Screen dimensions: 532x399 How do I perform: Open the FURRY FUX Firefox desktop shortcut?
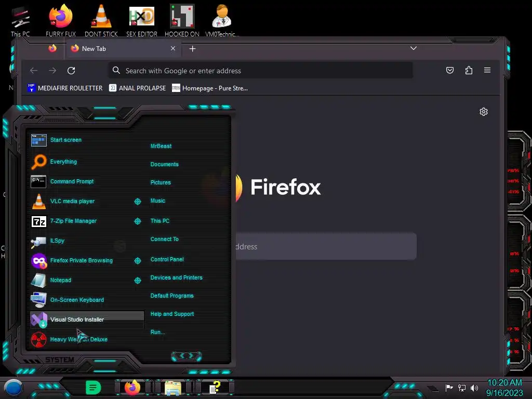61,20
